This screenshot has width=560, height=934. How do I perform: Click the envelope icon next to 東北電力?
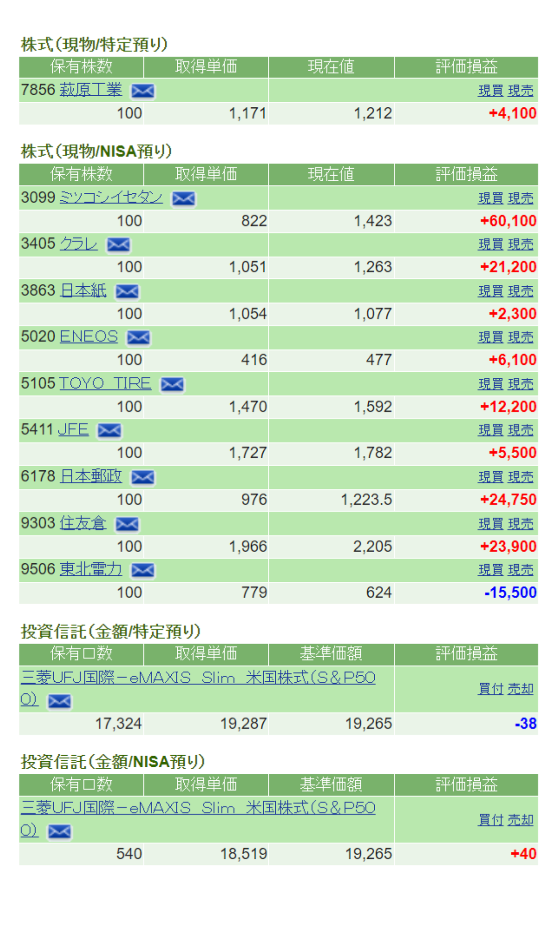(x=142, y=570)
